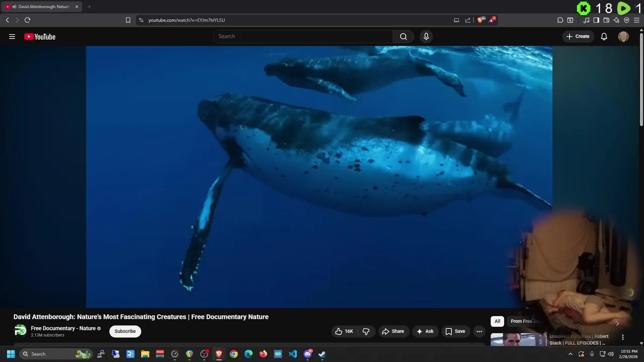The width and height of the screenshot is (644, 362).
Task: Open the Brave playlist music note
Action: pyautogui.click(x=586, y=20)
